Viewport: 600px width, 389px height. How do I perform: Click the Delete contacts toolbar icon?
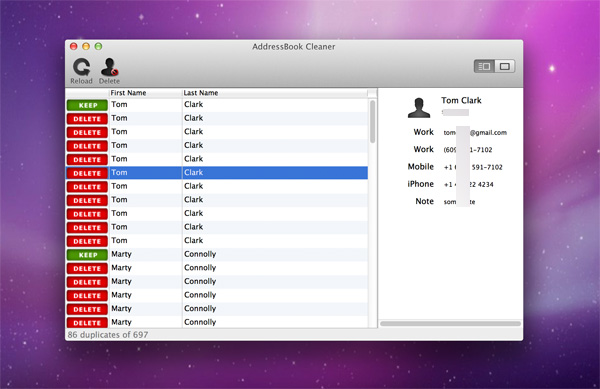click(x=109, y=71)
